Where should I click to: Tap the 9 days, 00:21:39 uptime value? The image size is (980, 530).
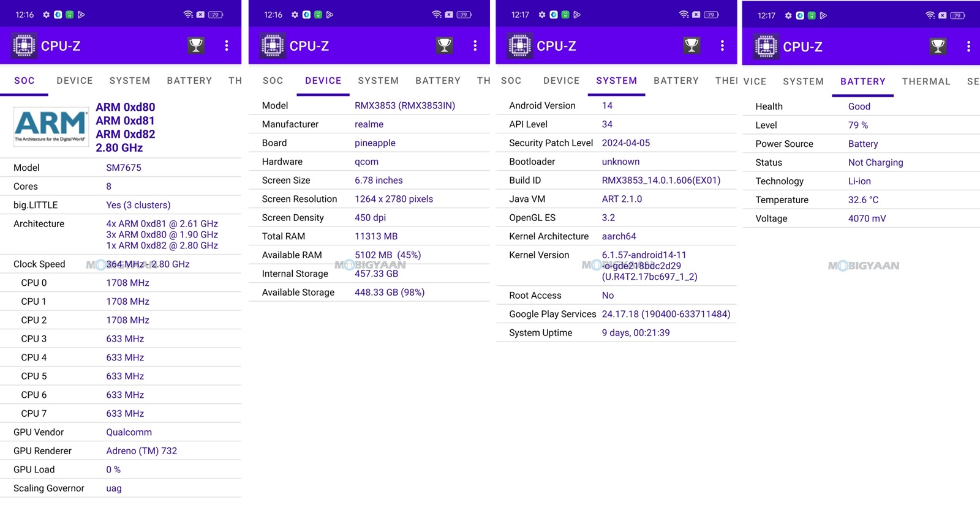(x=636, y=333)
